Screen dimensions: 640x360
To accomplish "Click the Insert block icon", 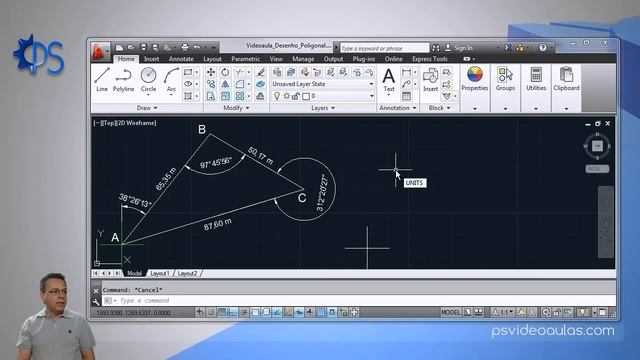I will click(430, 80).
